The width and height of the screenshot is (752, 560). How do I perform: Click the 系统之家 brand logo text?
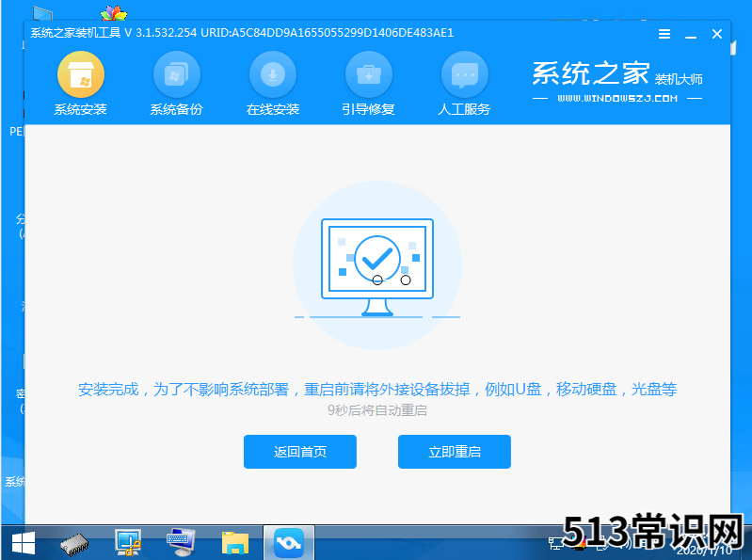click(x=591, y=73)
